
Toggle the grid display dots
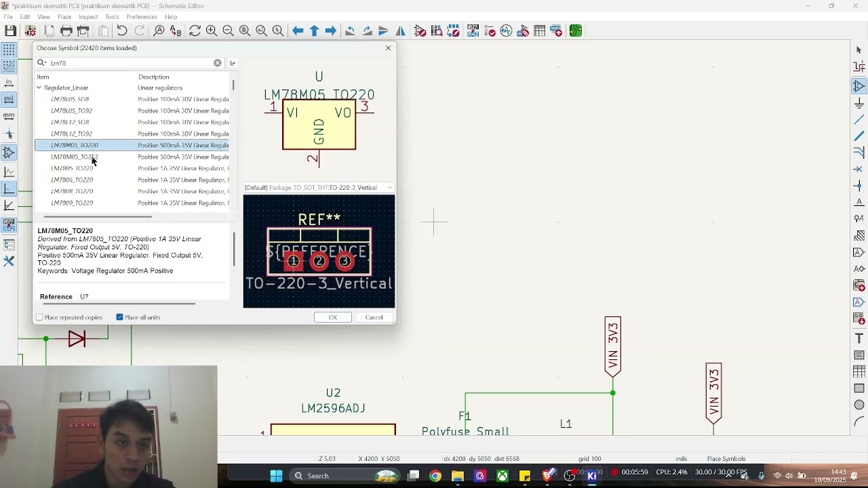tap(9, 50)
